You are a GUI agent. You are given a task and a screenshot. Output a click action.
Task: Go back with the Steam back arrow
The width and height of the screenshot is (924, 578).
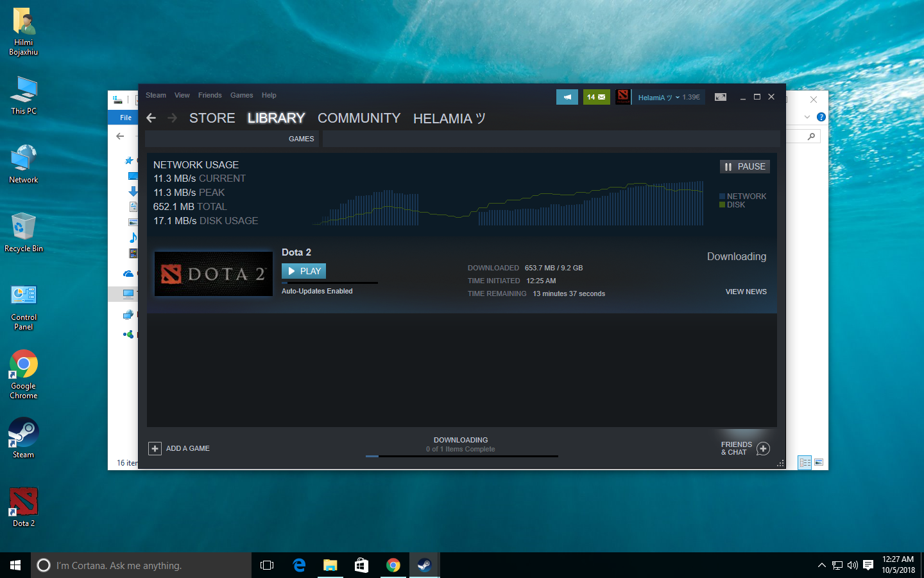click(151, 118)
